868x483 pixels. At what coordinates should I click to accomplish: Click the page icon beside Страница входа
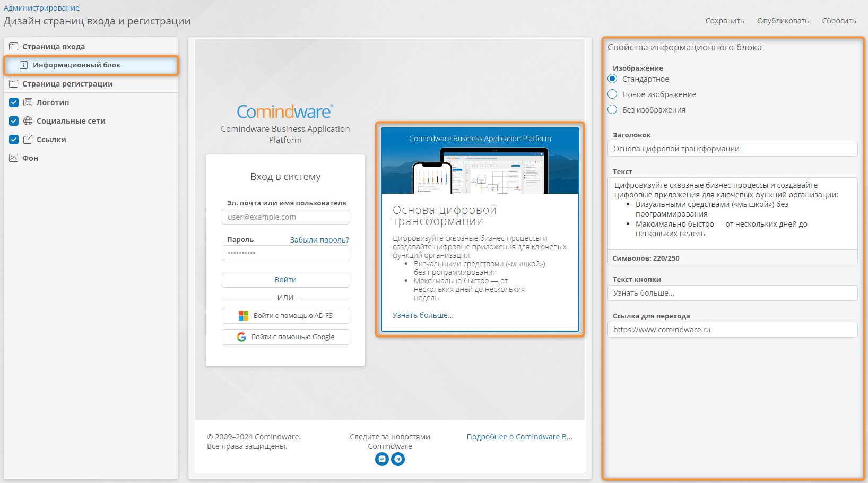click(x=14, y=47)
